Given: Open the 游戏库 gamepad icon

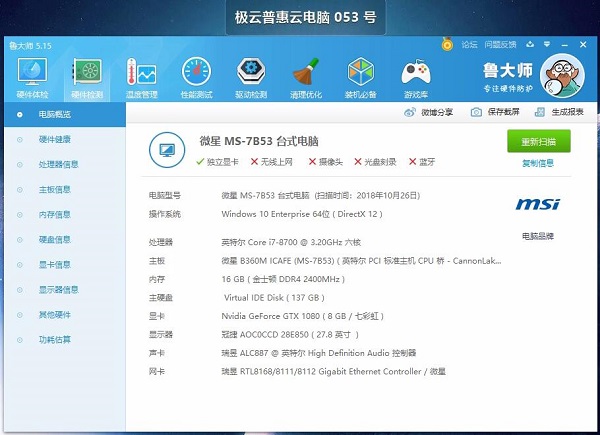Looking at the screenshot, I should [x=414, y=75].
